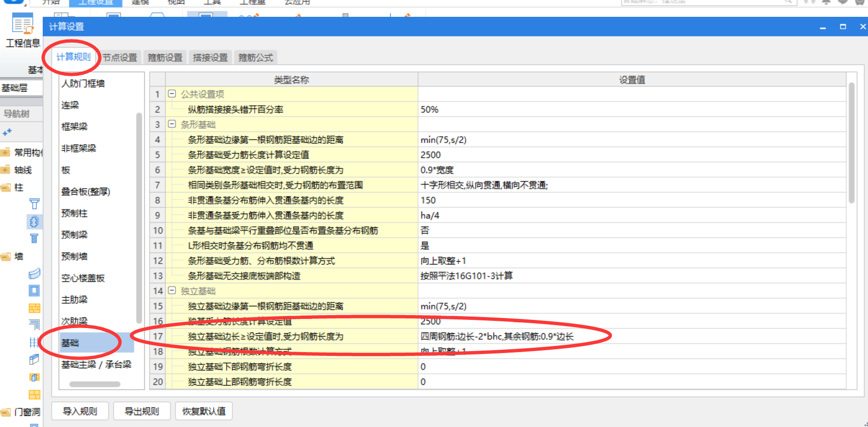Image resolution: width=868 pixels, height=427 pixels.
Task: Click the 50% value for 纵筋搭接接头错开百分率
Action: 632,110
